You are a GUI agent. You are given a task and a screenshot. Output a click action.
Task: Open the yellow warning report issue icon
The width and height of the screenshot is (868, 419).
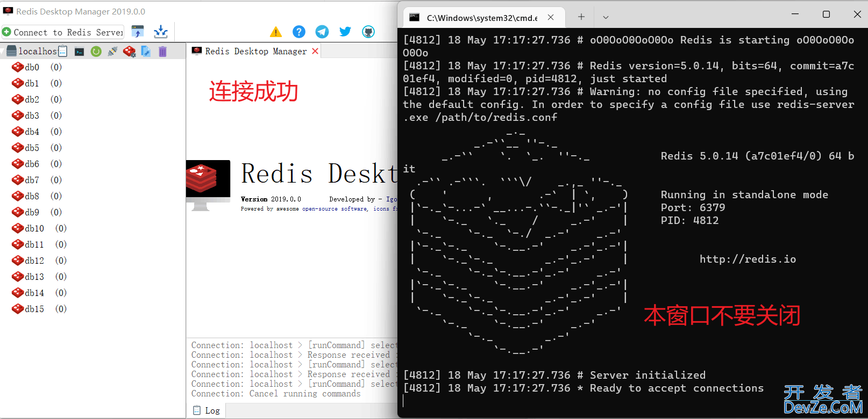click(x=276, y=32)
